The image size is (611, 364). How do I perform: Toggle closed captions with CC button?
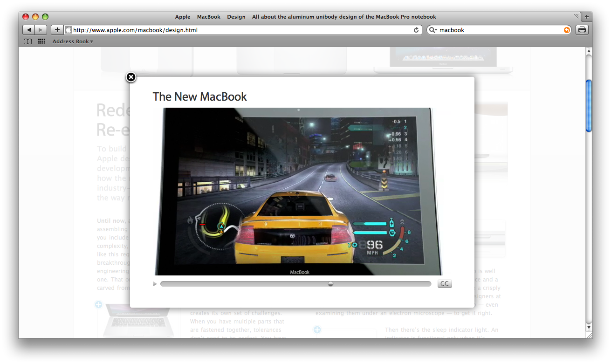click(x=445, y=283)
